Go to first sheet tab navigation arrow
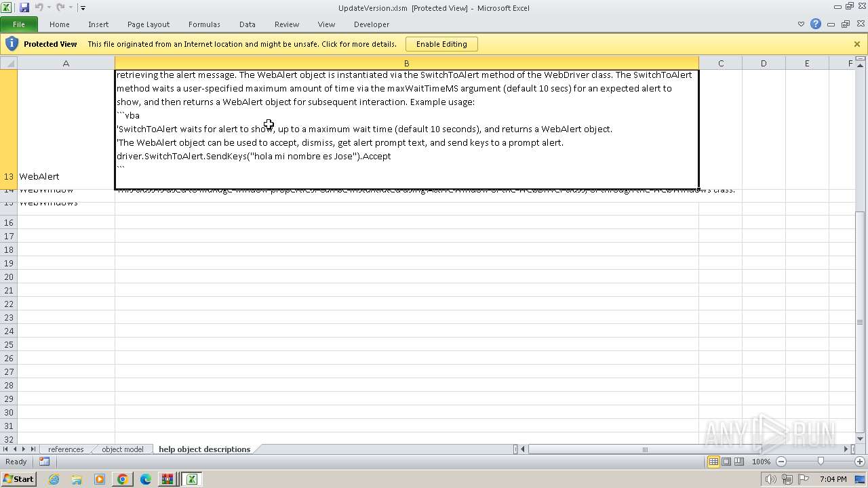Image resolution: width=868 pixels, height=488 pixels. [6, 449]
